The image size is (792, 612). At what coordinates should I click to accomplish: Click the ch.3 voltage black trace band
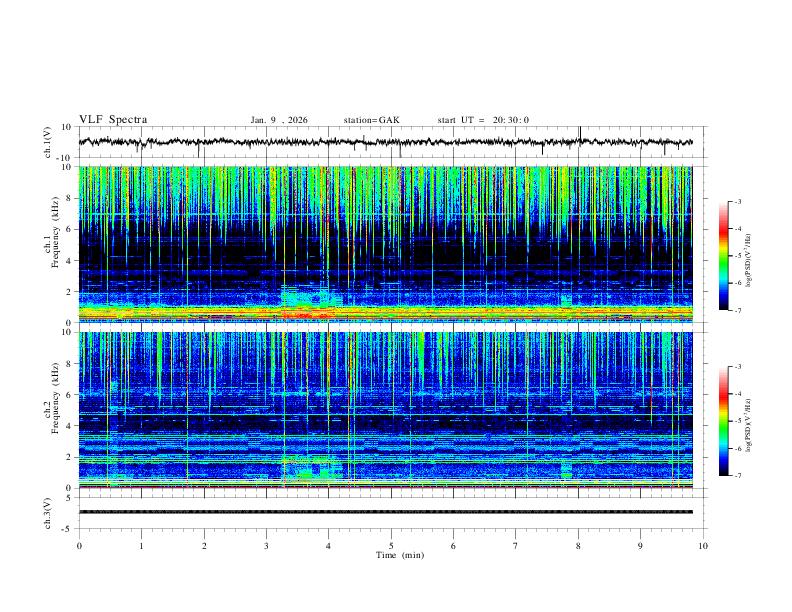click(x=385, y=512)
